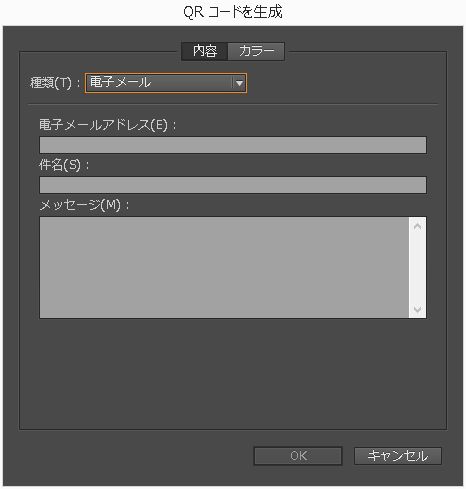Viewport: 466px width, 489px height.
Task: Click the 電子メールアドレス input field
Action: (233, 145)
